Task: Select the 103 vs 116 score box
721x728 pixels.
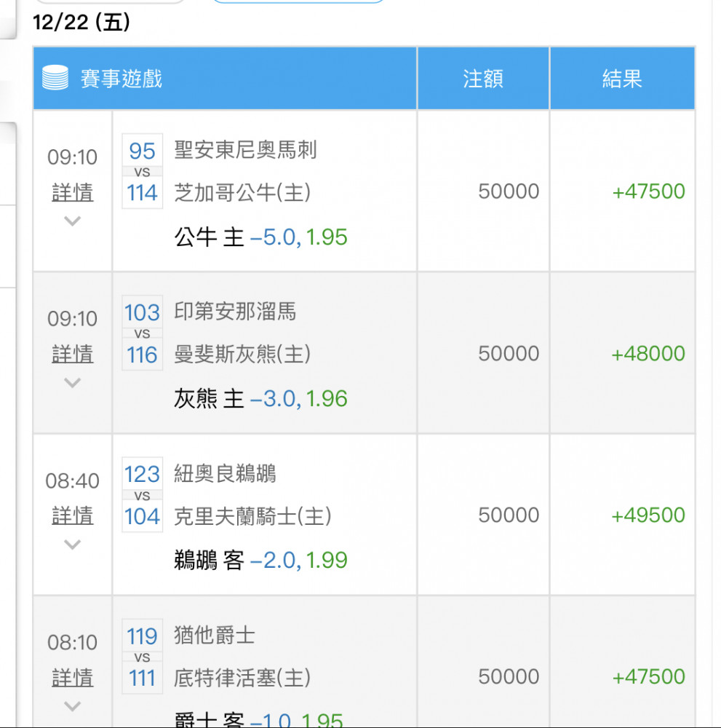Action: pos(142,333)
